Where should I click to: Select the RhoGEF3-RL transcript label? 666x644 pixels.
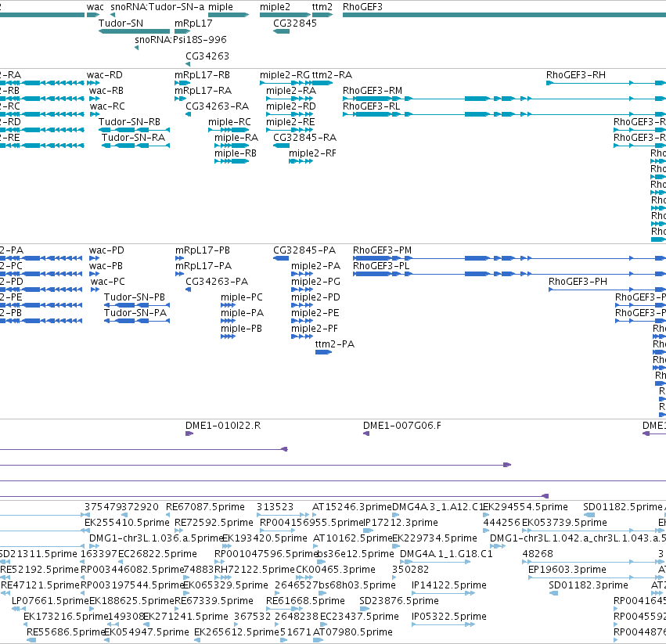(371, 106)
